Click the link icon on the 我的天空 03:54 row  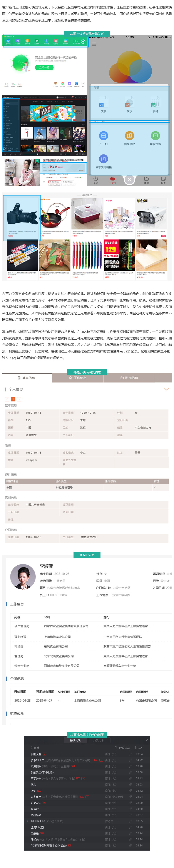point(130,754)
